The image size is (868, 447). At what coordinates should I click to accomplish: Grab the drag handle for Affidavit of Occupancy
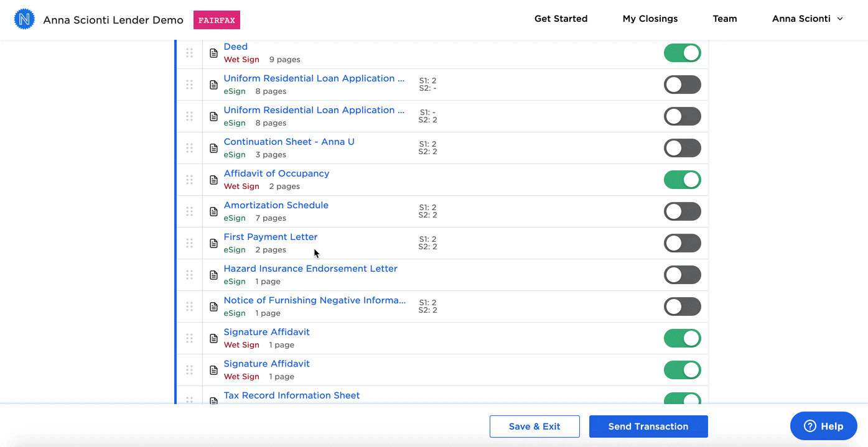coord(189,180)
